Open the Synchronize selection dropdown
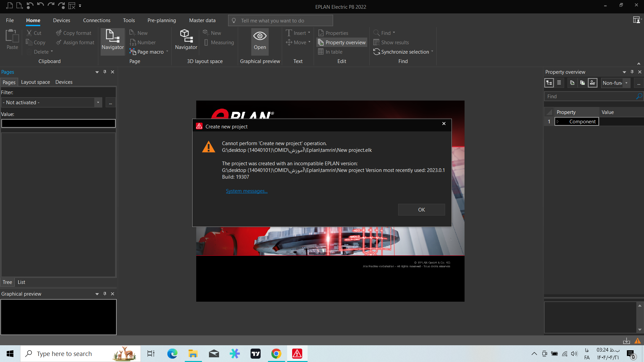The height and width of the screenshot is (362, 644). click(432, 52)
